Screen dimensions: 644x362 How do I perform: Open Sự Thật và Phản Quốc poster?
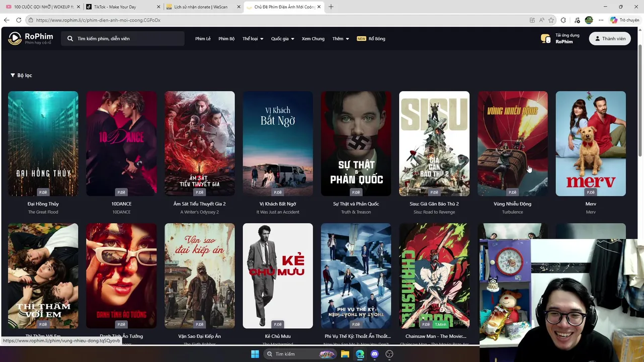pyautogui.click(x=356, y=143)
